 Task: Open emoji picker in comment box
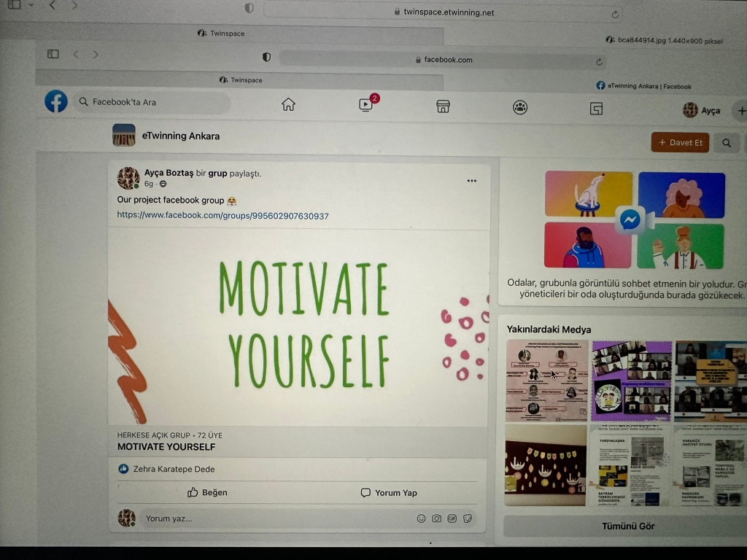[421, 518]
